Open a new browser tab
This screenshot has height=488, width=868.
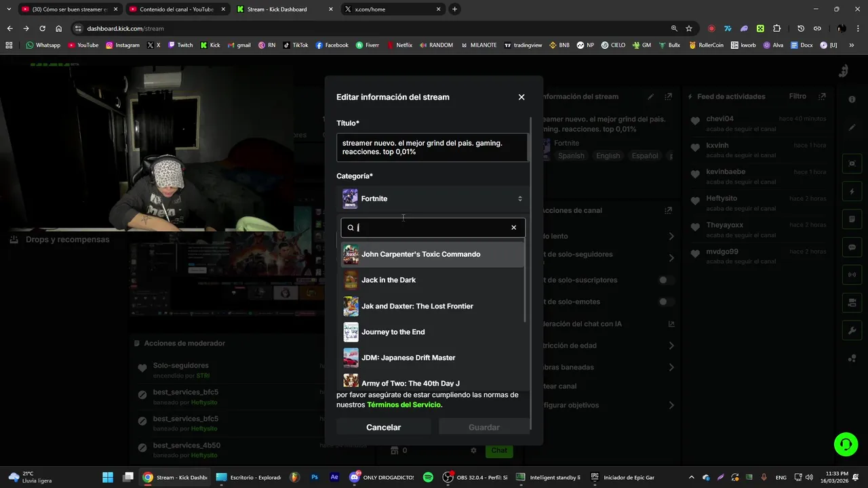(x=454, y=9)
